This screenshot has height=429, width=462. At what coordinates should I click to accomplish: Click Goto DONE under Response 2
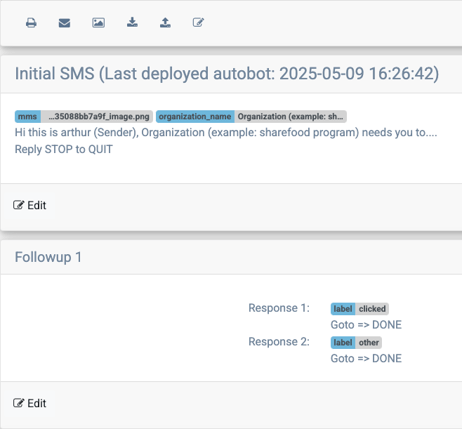(366, 358)
